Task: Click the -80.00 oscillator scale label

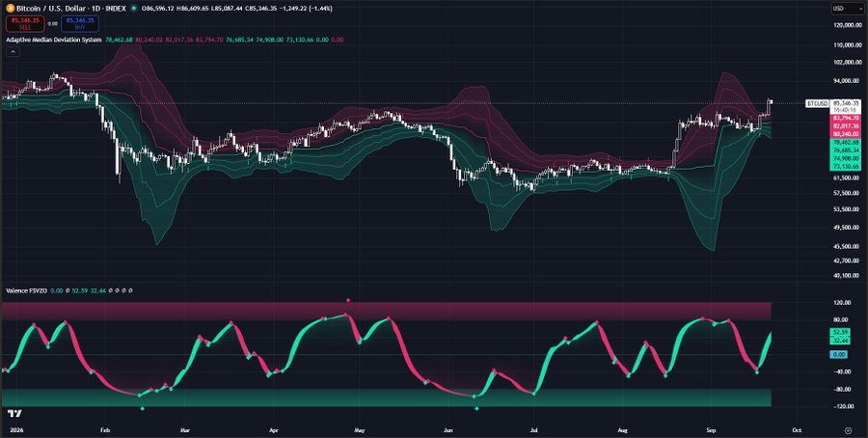Action: (841, 389)
